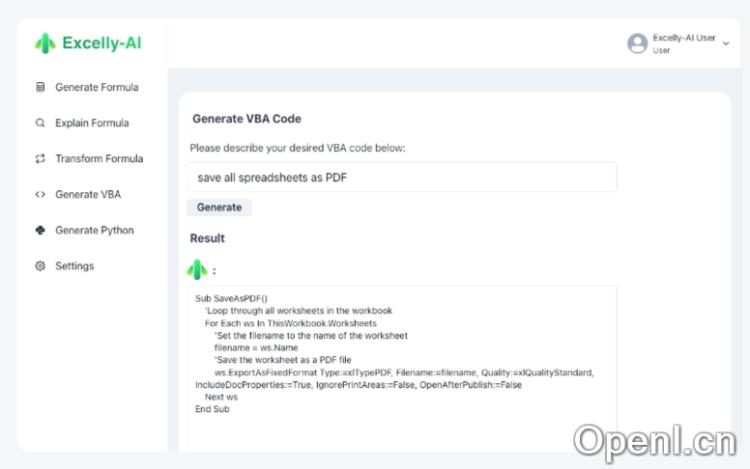Switch to Generate VBA section

pyautogui.click(x=88, y=195)
